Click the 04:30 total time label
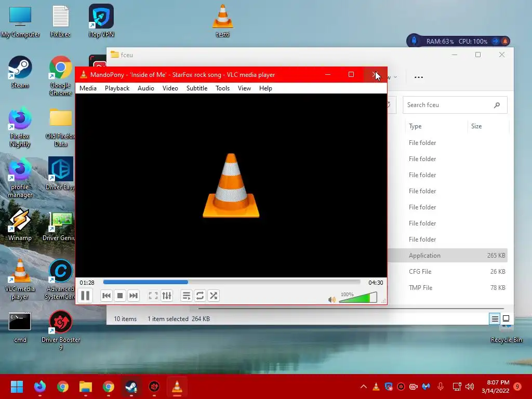 point(376,282)
